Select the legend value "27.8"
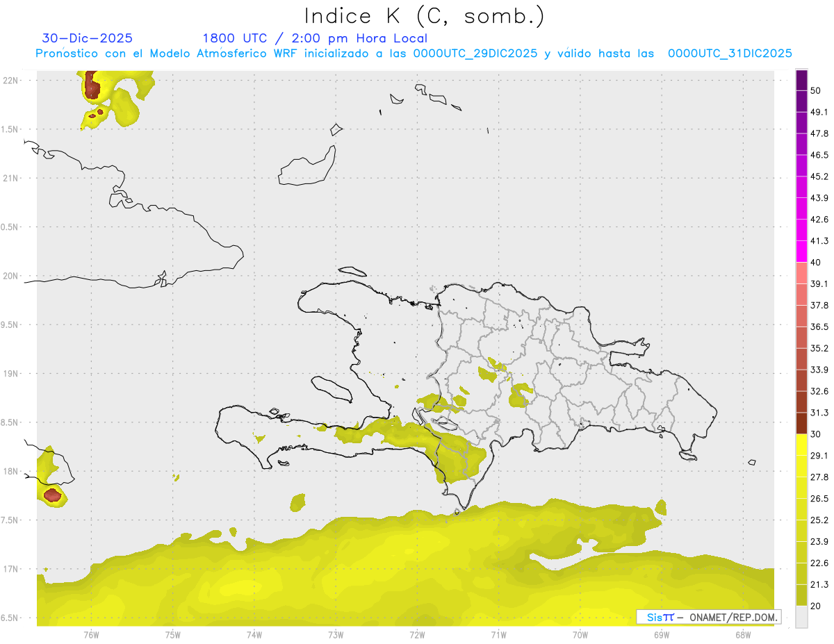The image size is (834, 644). coord(819,477)
